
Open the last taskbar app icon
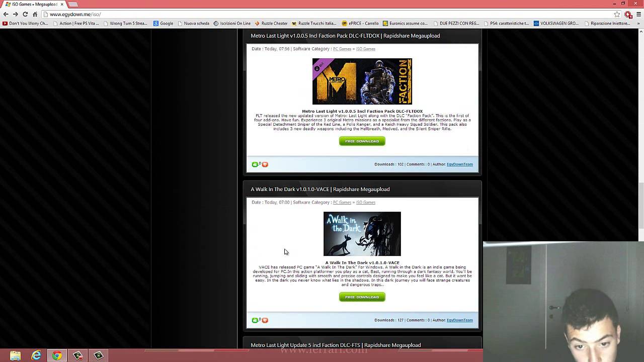(99, 355)
